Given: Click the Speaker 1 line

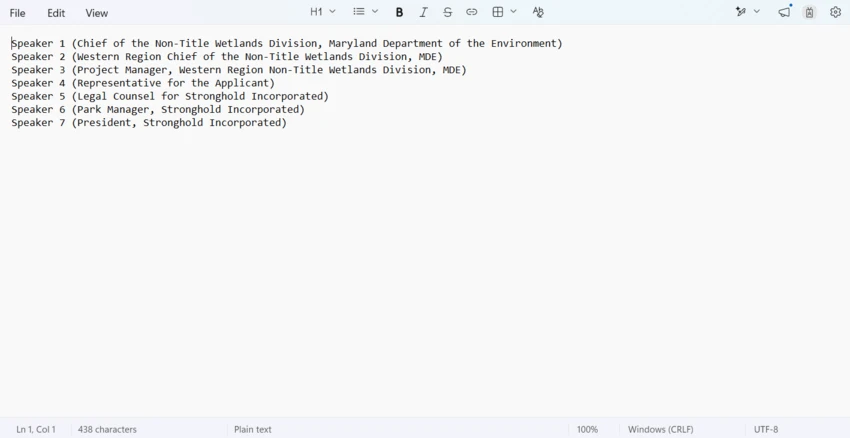Looking at the screenshot, I should pyautogui.click(x=287, y=43).
